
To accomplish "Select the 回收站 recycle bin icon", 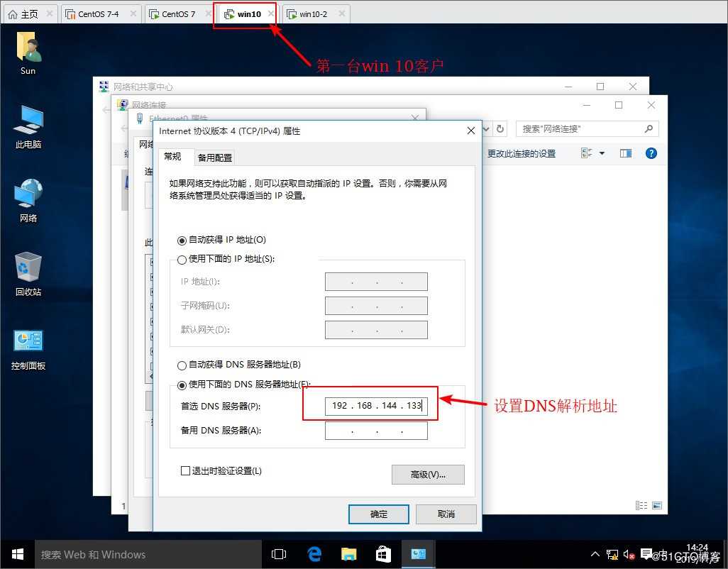I will (28, 274).
